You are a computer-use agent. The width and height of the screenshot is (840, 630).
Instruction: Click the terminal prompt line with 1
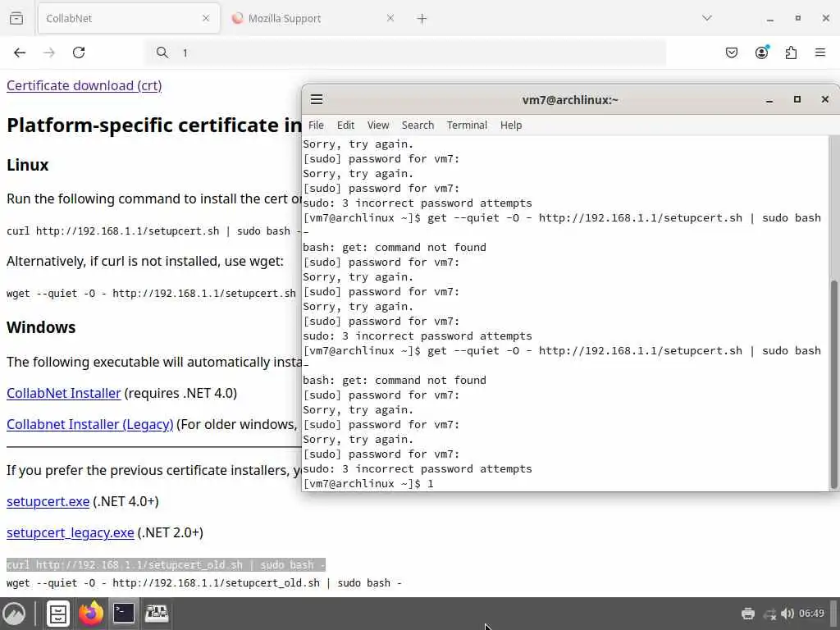(x=368, y=484)
